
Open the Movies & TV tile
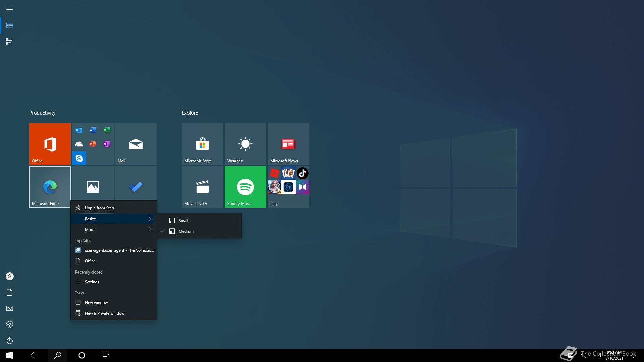(x=203, y=187)
